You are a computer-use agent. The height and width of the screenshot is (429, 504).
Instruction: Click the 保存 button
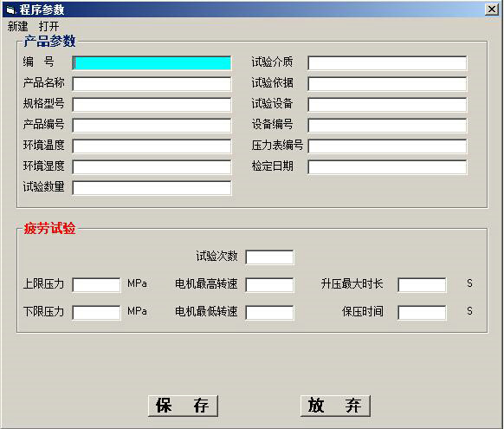point(183,406)
